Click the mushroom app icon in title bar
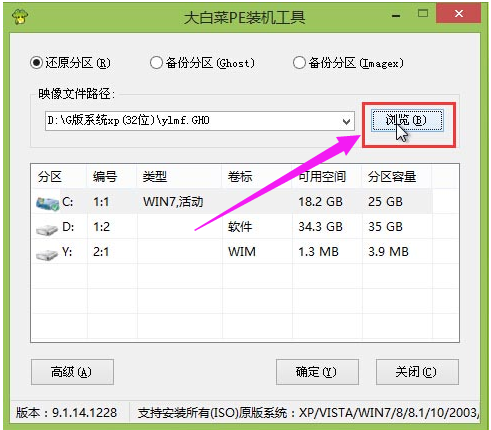Screen dimensions: 491x430 tap(20, 16)
